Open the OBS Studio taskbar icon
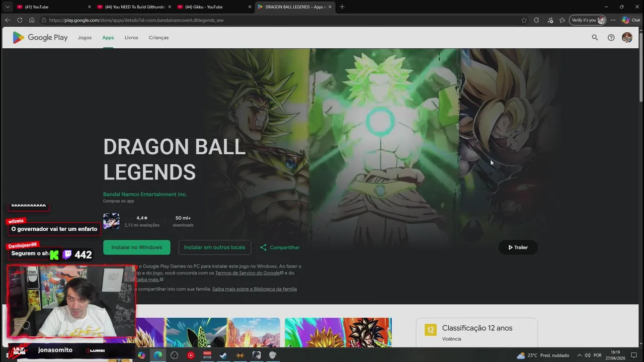Screen dimensions: 644x362 (x=174, y=355)
